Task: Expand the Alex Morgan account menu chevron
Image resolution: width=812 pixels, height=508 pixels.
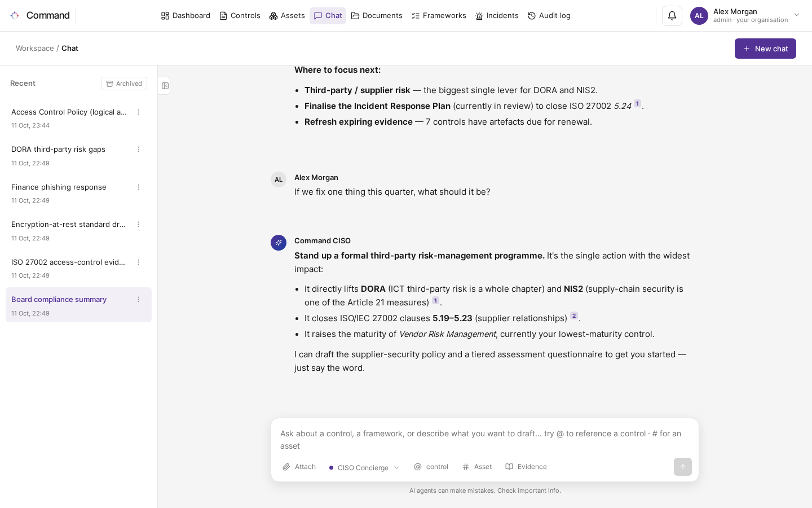Action: pyautogui.click(x=797, y=15)
